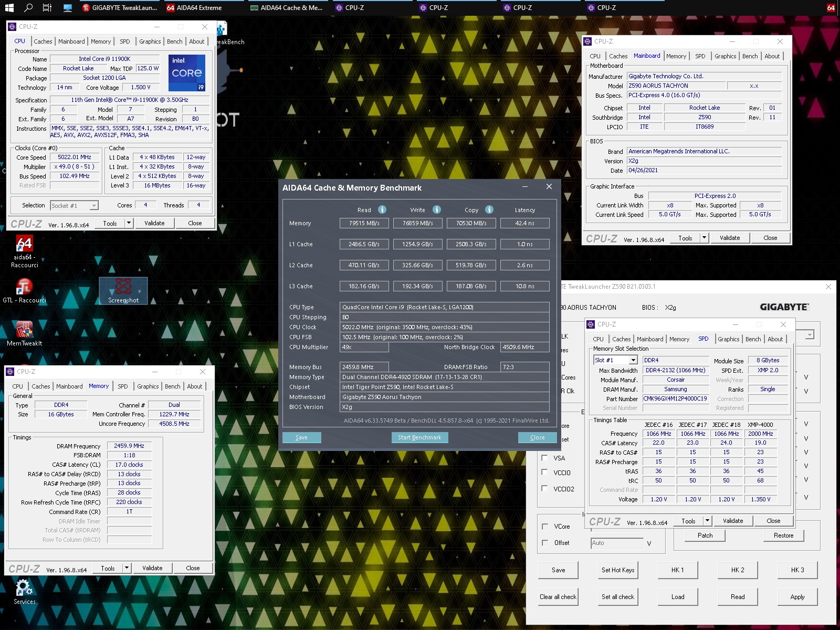
Task: Click Close in AIDA64 benchmark window
Action: tap(537, 437)
